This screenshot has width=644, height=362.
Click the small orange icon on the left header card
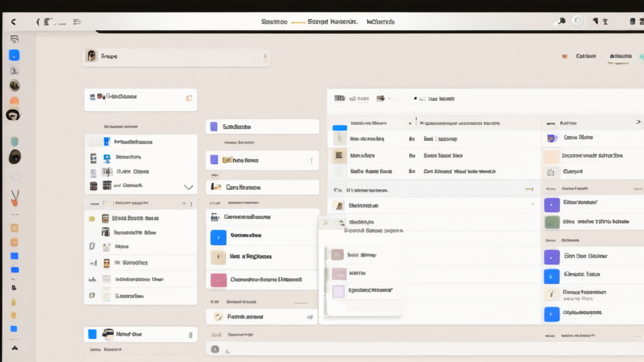tap(188, 98)
